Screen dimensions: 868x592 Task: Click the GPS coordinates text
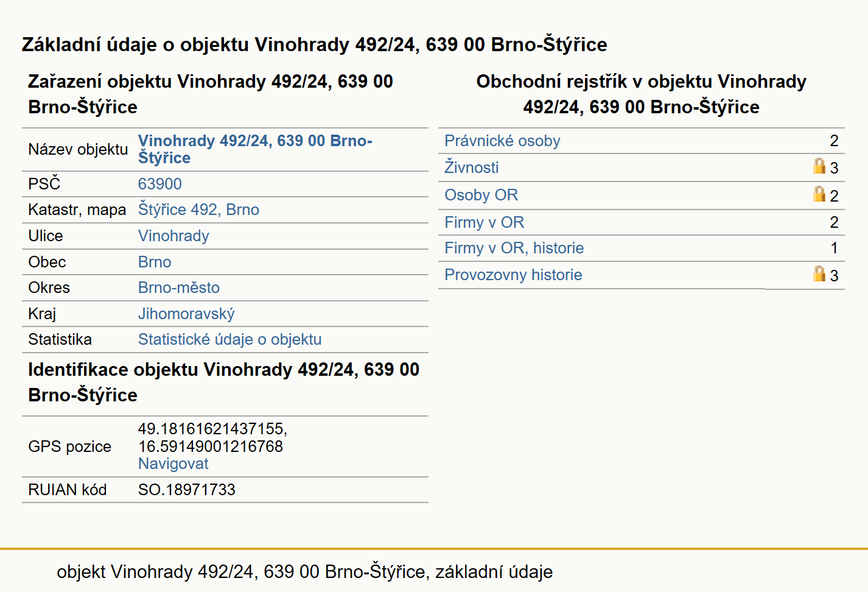pyautogui.click(x=212, y=437)
